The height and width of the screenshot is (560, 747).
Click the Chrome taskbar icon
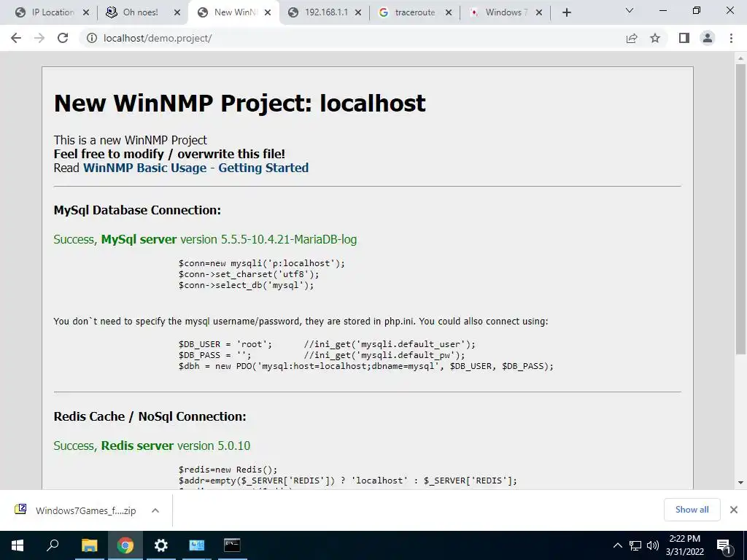pyautogui.click(x=125, y=545)
